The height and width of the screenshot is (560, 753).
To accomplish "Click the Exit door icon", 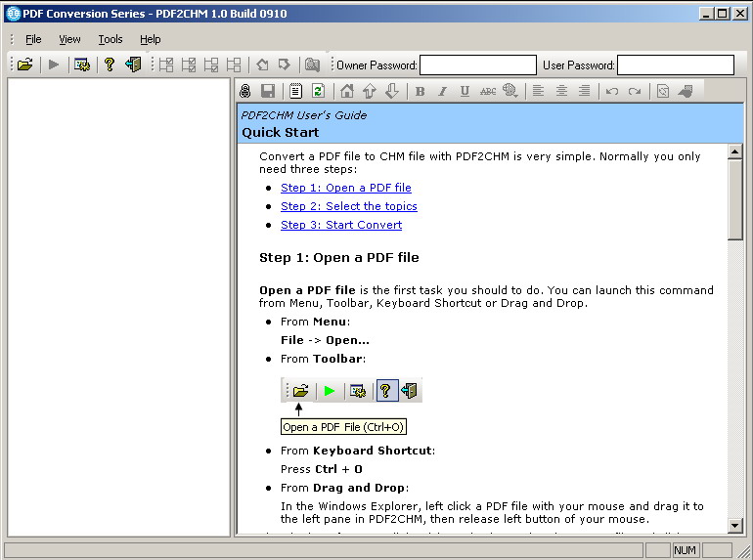I will pyautogui.click(x=133, y=65).
